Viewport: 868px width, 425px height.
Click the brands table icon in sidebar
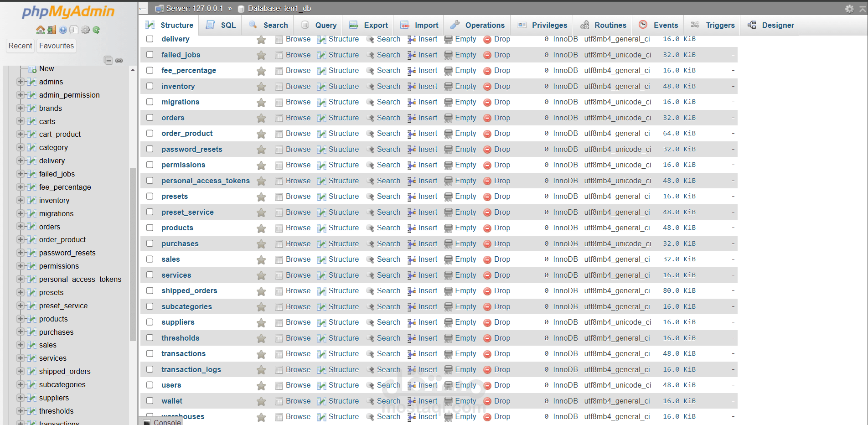[x=32, y=109]
